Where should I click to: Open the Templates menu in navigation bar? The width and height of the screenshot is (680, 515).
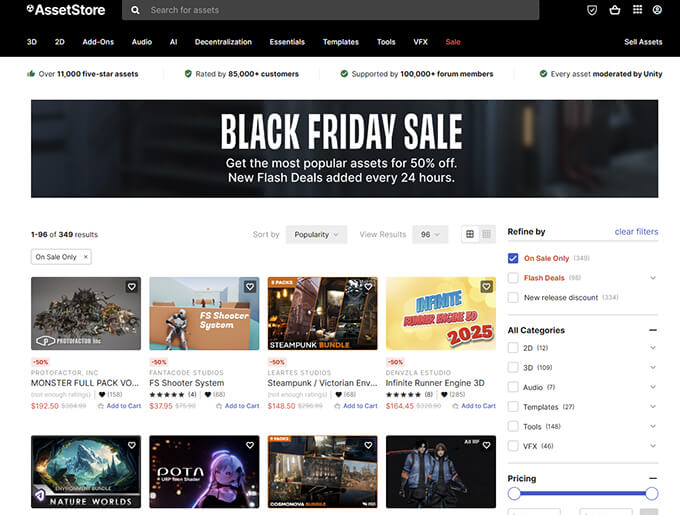coord(340,42)
